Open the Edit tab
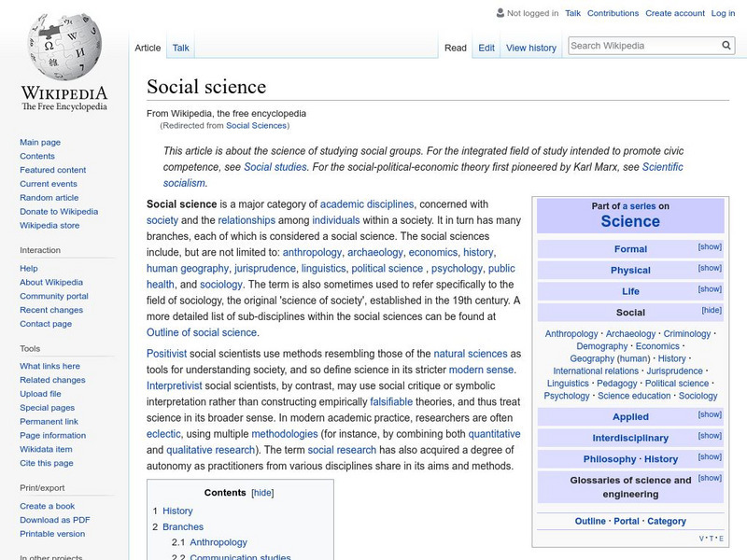 [x=486, y=48]
